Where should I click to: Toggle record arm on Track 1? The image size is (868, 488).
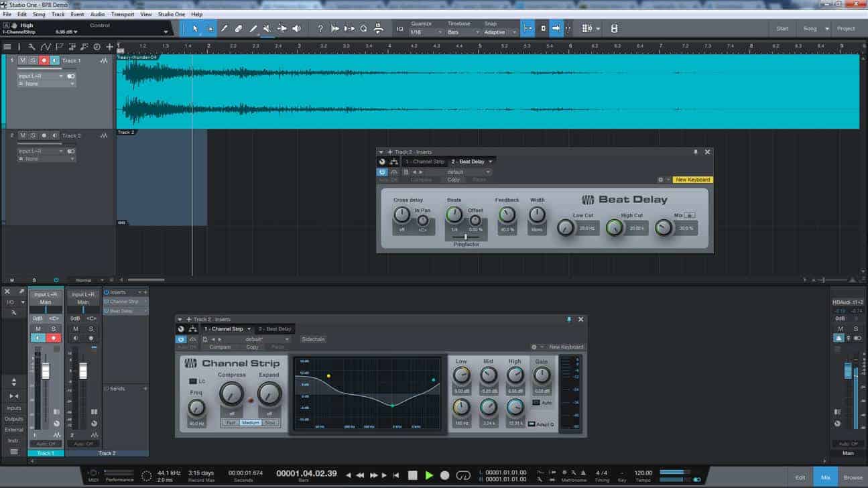coord(44,60)
